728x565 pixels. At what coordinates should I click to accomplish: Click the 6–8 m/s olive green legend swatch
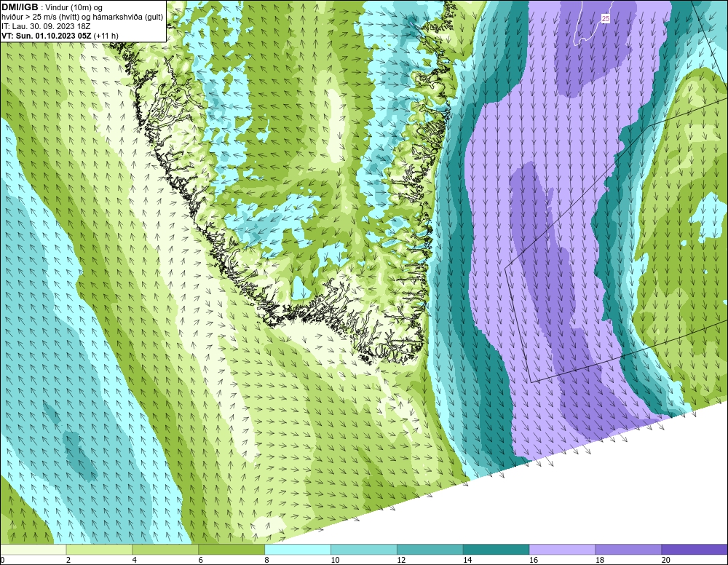coord(232,550)
